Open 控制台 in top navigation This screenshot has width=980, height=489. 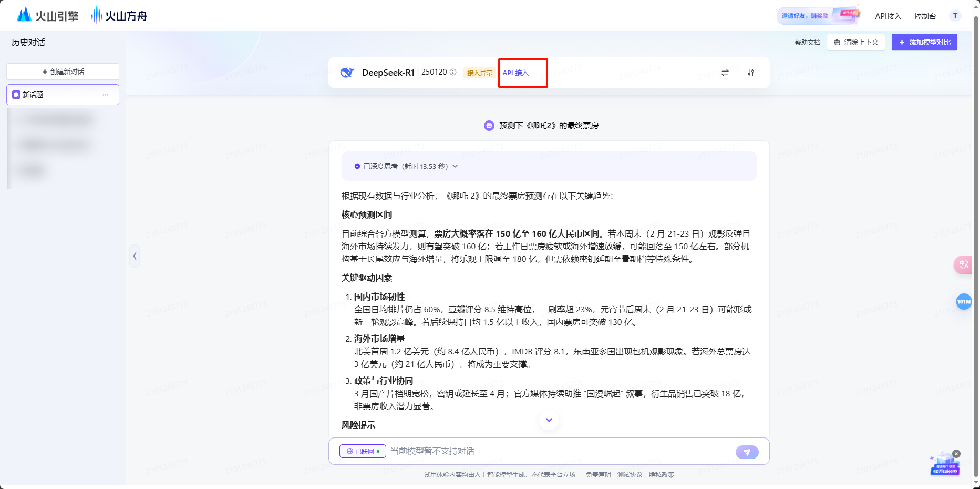(925, 16)
